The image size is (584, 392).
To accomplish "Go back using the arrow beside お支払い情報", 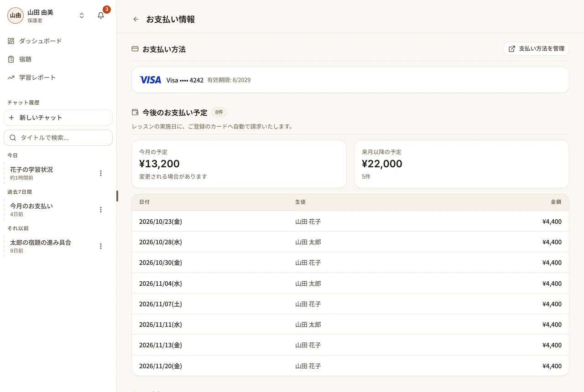I will pos(136,19).
